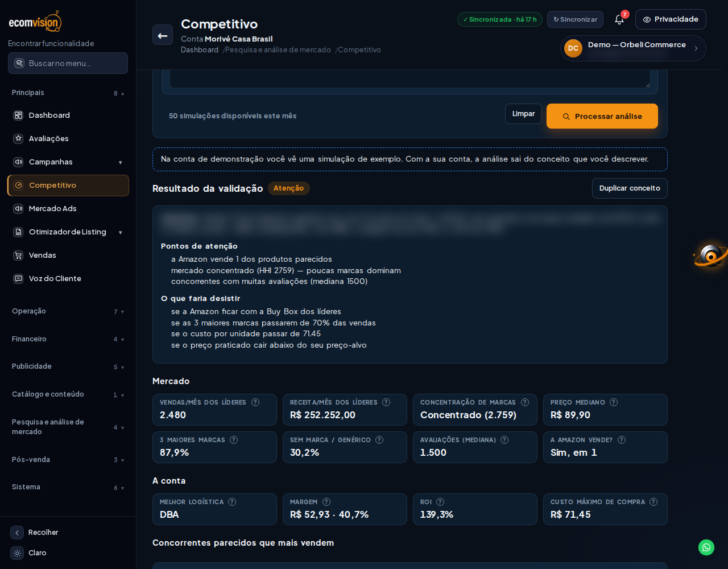Expand the Sistema section
The image size is (728, 569).
(x=68, y=487)
